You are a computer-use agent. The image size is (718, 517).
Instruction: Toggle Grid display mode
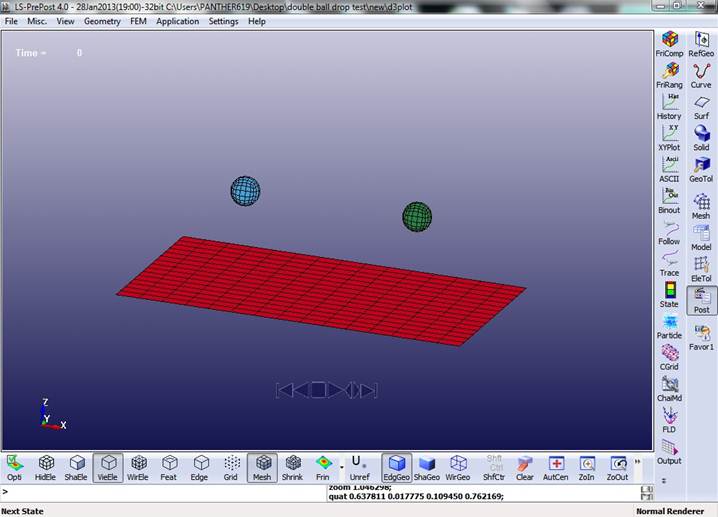231,468
